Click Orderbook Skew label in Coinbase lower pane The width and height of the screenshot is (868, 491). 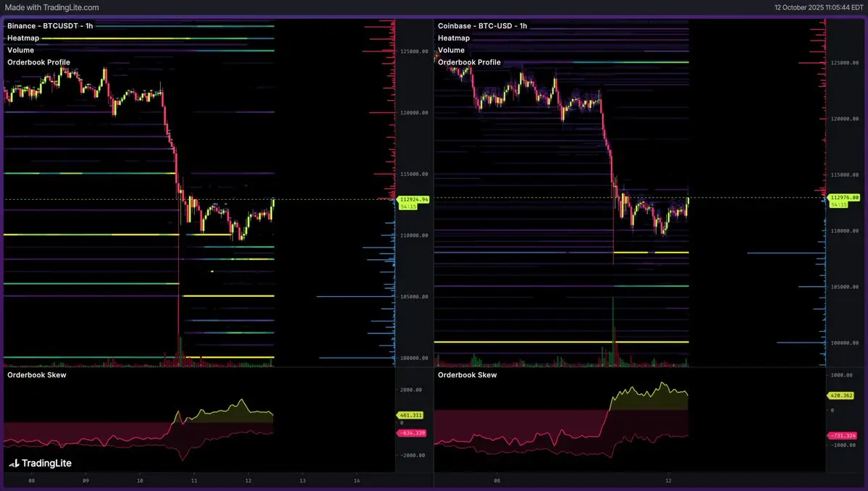point(467,375)
